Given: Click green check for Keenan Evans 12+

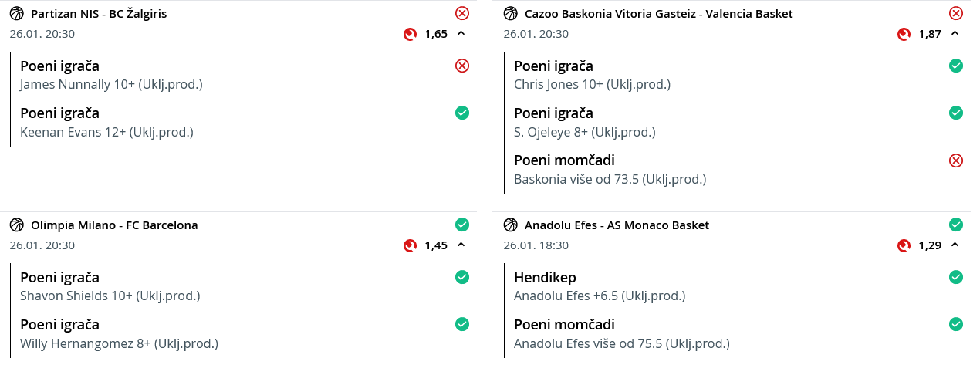Looking at the screenshot, I should [462, 113].
